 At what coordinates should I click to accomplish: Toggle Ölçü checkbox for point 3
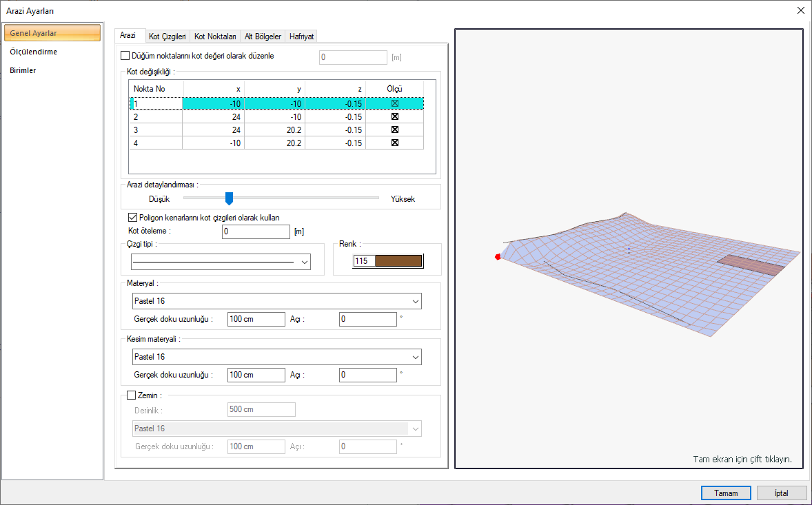[x=395, y=130]
